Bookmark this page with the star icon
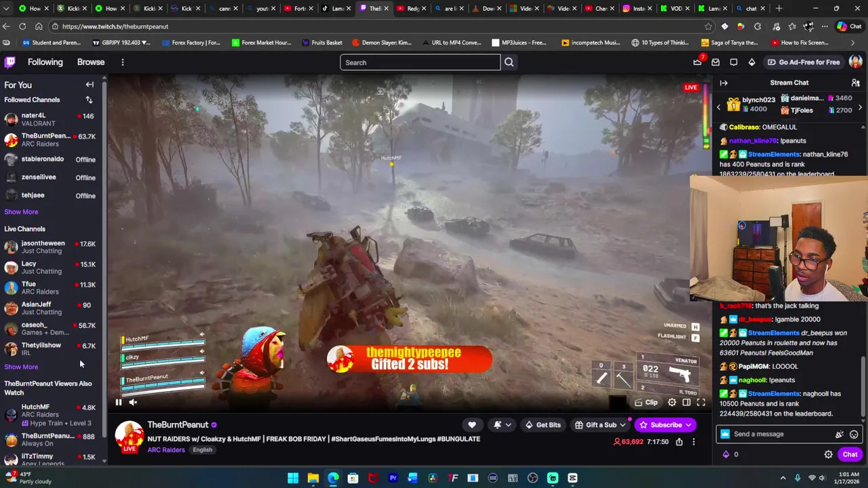The height and width of the screenshot is (488, 868). click(708, 26)
